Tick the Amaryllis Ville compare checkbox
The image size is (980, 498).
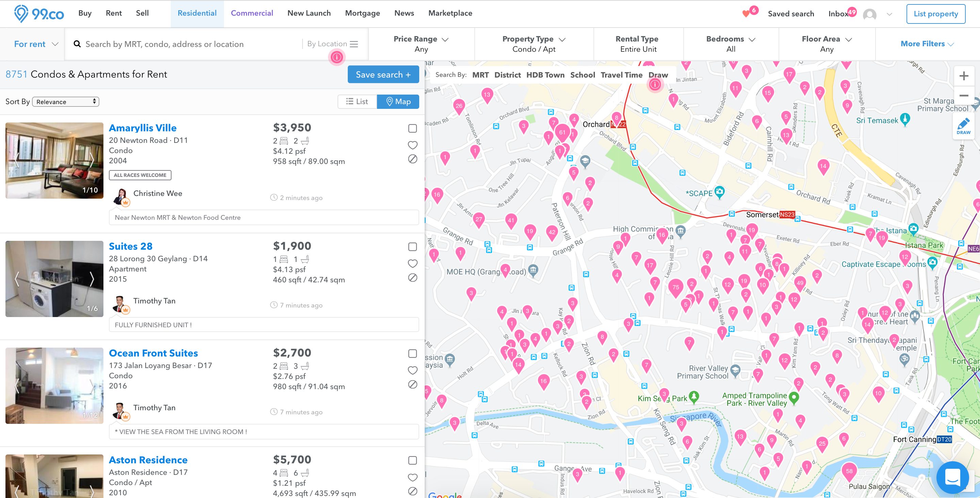click(412, 128)
